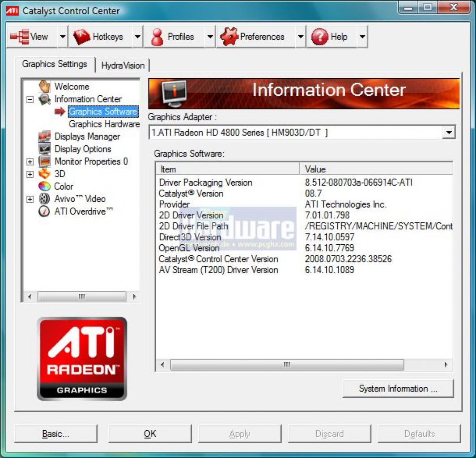Click the Basic button
Screen dimensions: 476x458
click(55, 433)
